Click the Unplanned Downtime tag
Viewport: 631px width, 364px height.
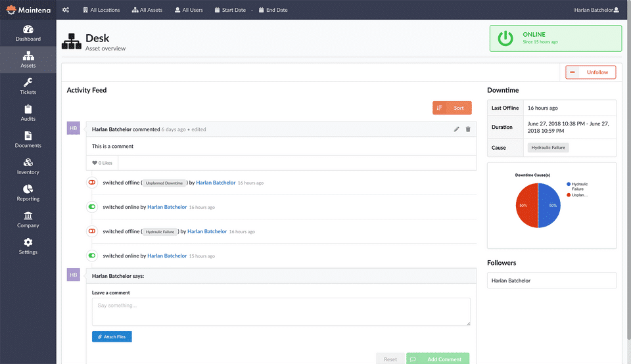point(164,183)
